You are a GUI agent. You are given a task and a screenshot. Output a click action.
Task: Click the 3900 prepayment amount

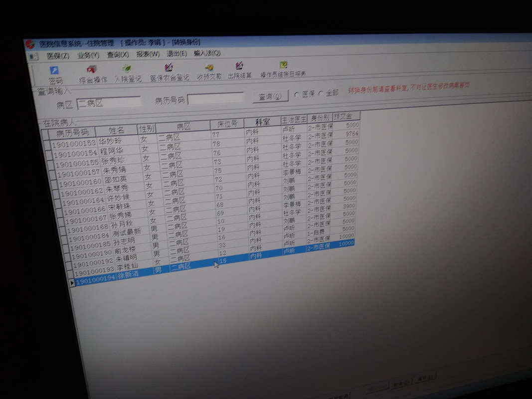pos(349,206)
